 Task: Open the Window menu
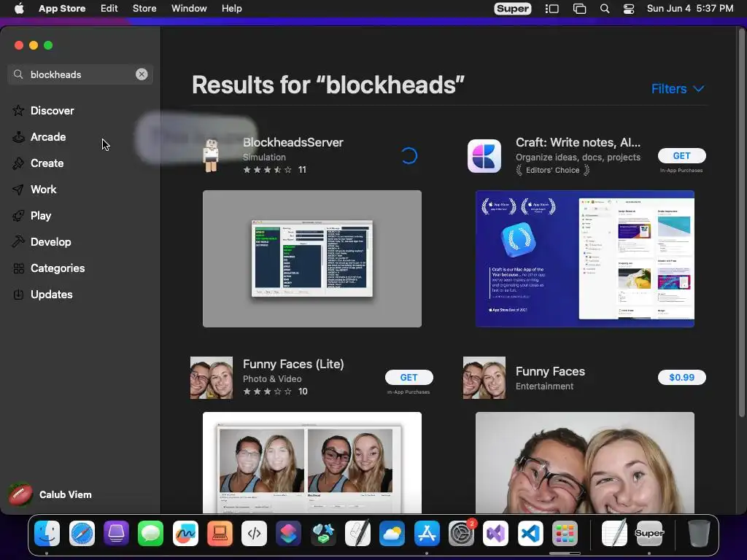[x=189, y=9]
